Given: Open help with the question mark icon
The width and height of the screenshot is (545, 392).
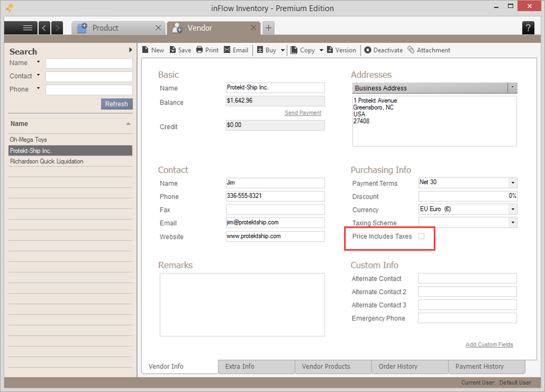Looking at the screenshot, I should point(528,28).
